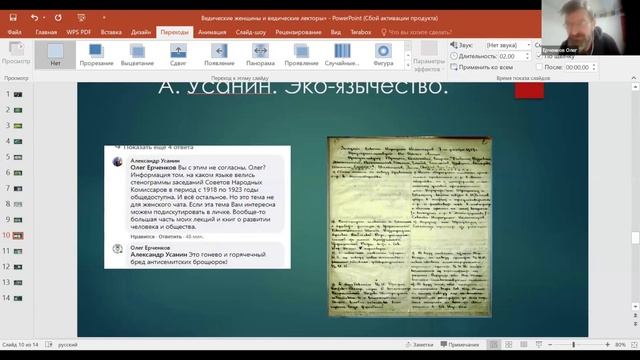Toggle the По щелчку checkbox
The image size is (640, 360).
(539, 56)
